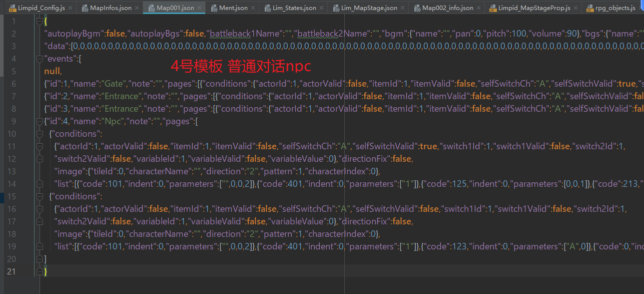Collapse the "events" array fold on line 4
The height and width of the screenshot is (294, 644).
click(x=39, y=59)
